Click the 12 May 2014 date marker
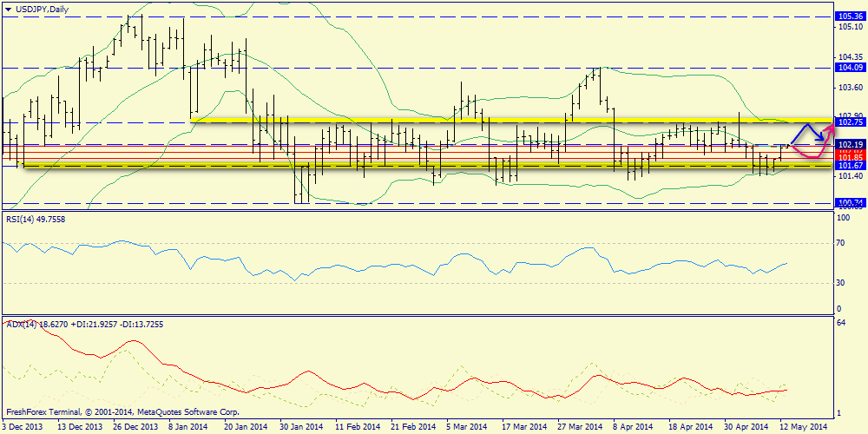The image size is (868, 434). (x=803, y=426)
